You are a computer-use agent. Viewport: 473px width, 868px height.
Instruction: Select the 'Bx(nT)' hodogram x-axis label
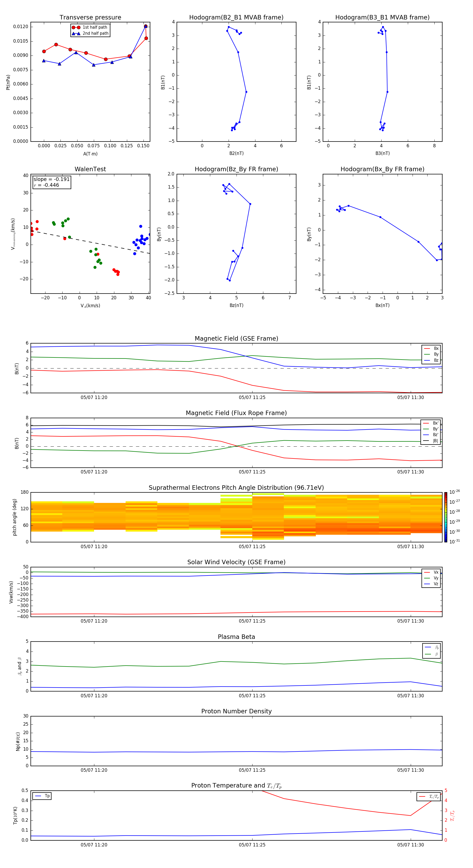point(382,305)
